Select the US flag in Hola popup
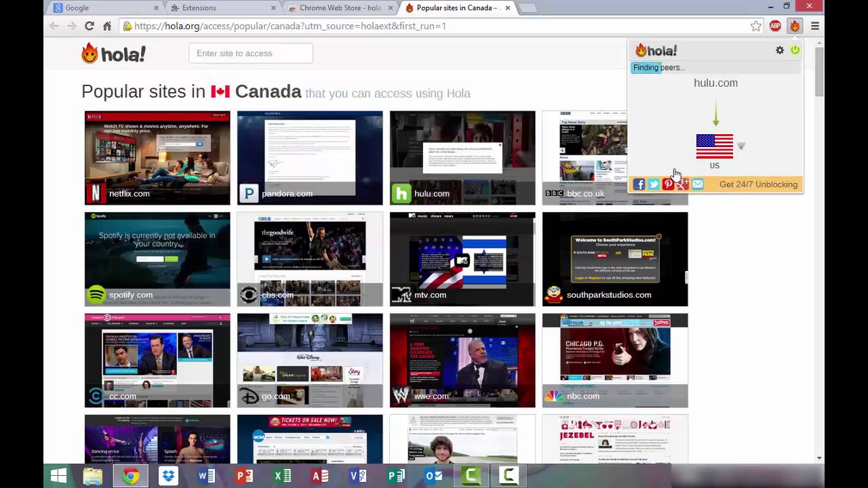Image resolution: width=868 pixels, height=488 pixels. point(715,146)
